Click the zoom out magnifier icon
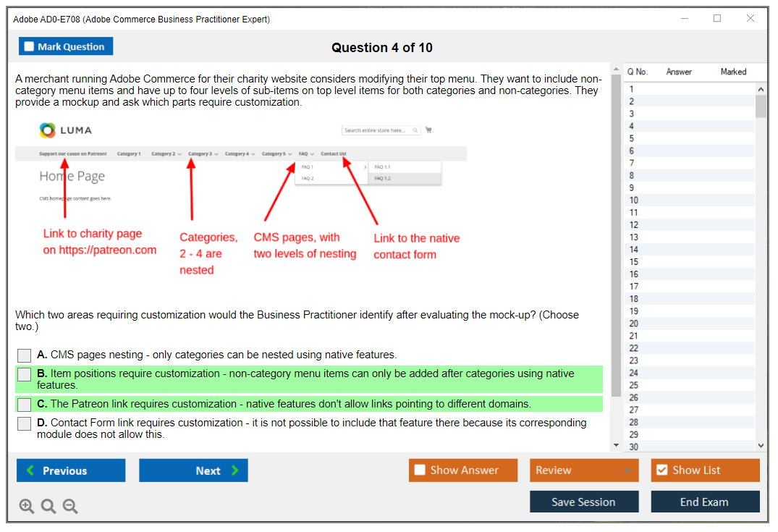 pyautogui.click(x=70, y=507)
